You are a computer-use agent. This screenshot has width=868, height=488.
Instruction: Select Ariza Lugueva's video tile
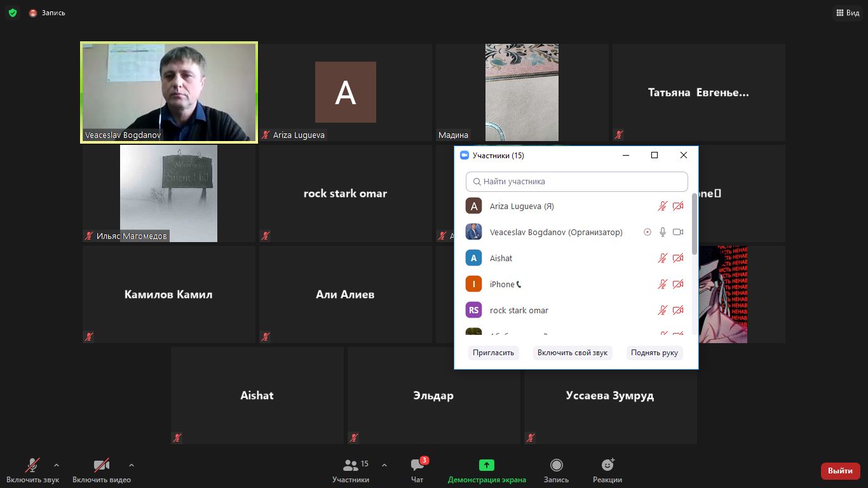pyautogui.click(x=346, y=92)
